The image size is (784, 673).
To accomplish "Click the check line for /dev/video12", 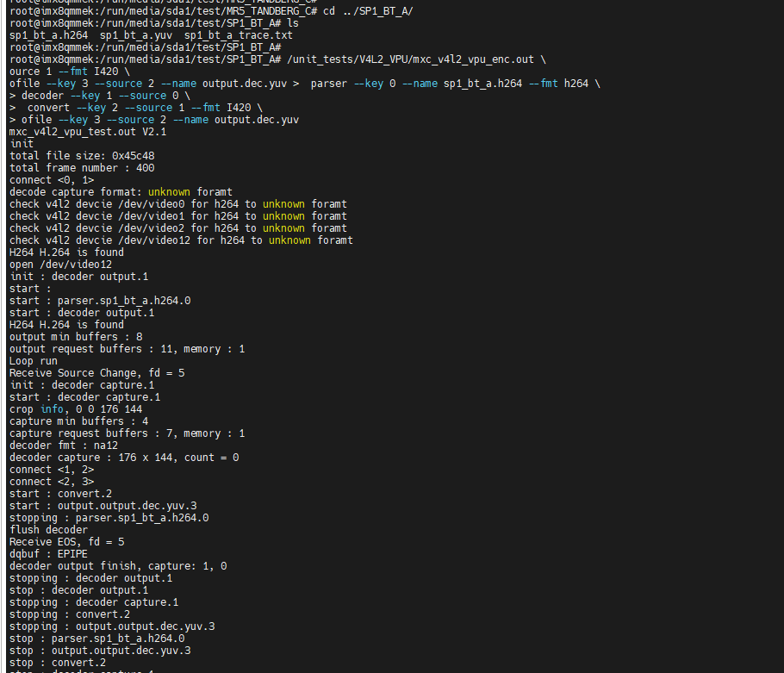I will pos(181,240).
